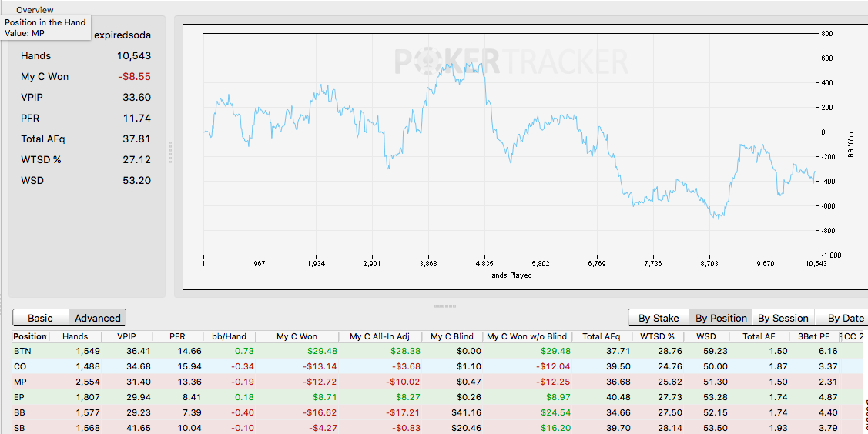Click BB All-In Adj value -$17.21
The width and height of the screenshot is (868, 434).
coord(403,412)
